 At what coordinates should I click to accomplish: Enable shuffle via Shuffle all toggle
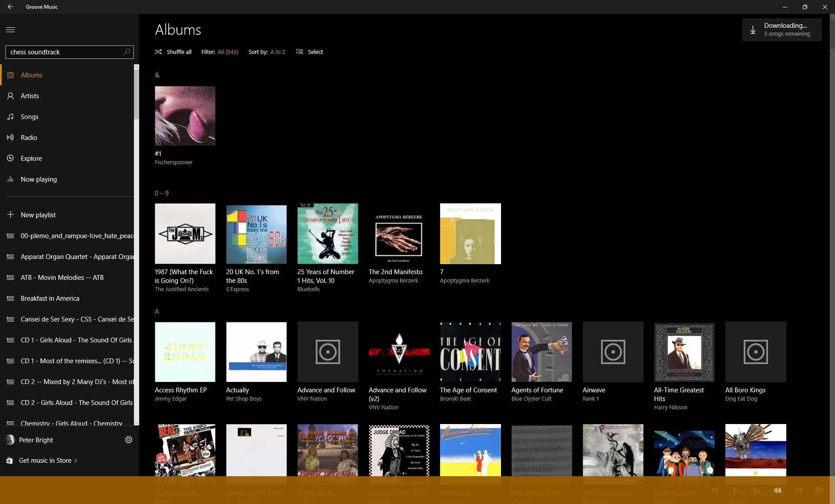[173, 52]
